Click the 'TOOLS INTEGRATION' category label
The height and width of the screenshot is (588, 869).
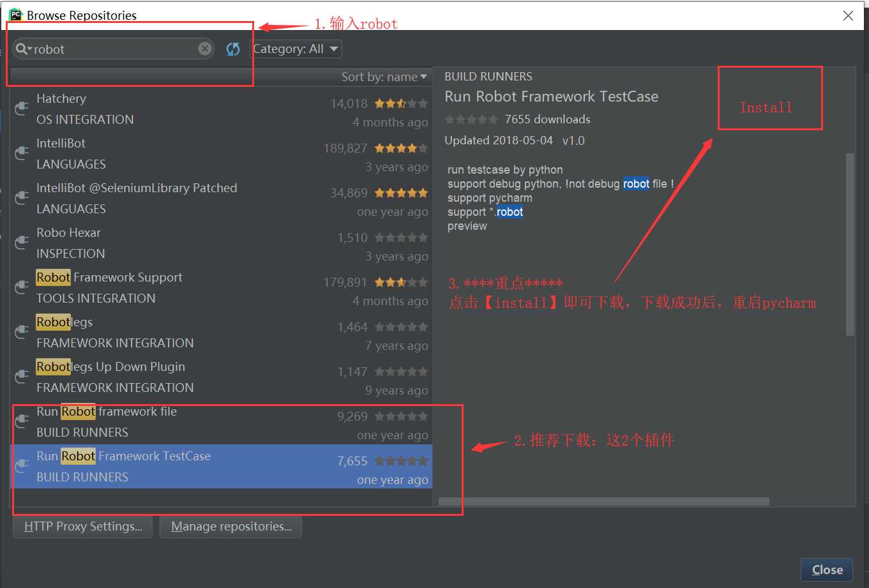[x=96, y=298]
